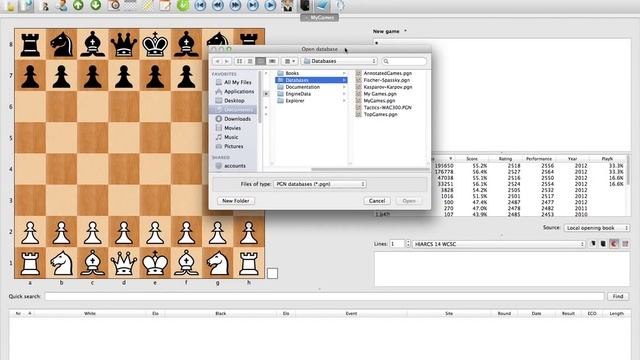This screenshot has width=640, height=360.
Task: Select the MyGames tab
Action: [319, 18]
